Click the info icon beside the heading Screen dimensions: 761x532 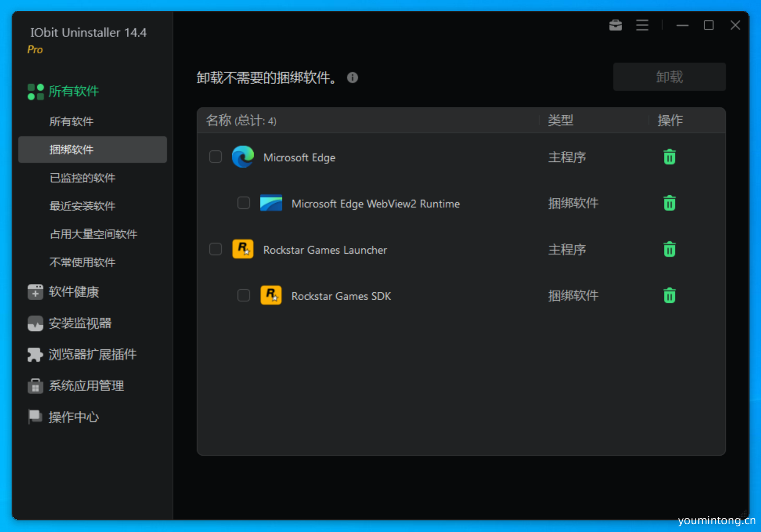353,78
